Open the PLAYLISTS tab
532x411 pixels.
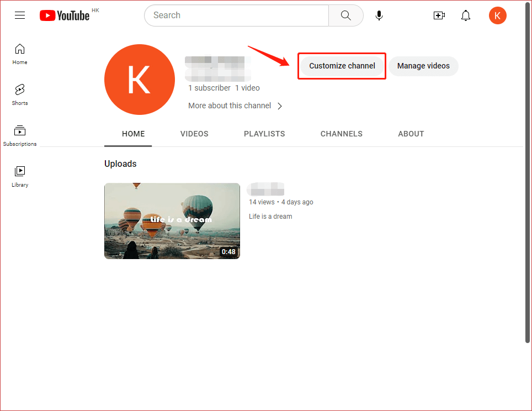pyautogui.click(x=264, y=134)
